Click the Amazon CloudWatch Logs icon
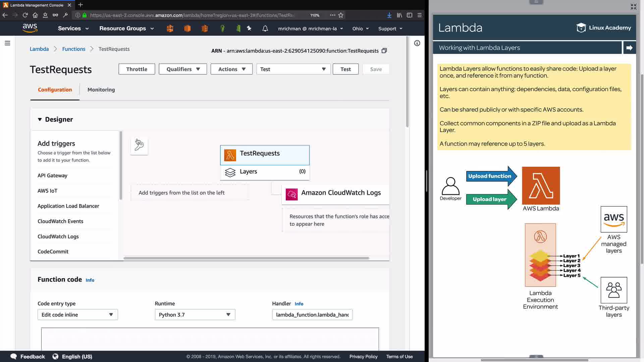 pos(291,194)
